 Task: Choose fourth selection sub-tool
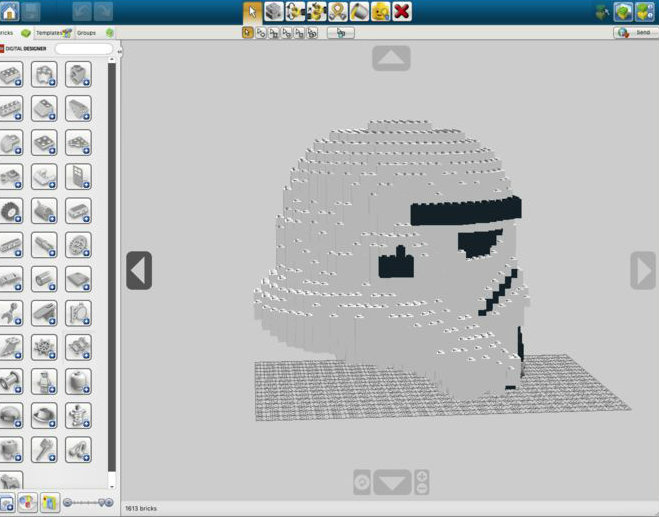click(287, 32)
